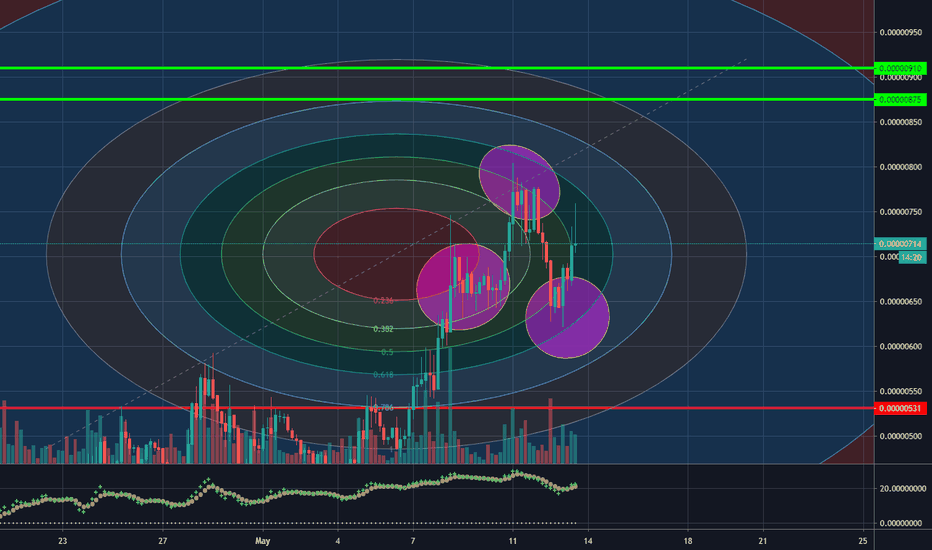Click the 0.00000600 price axis value

pos(900,347)
